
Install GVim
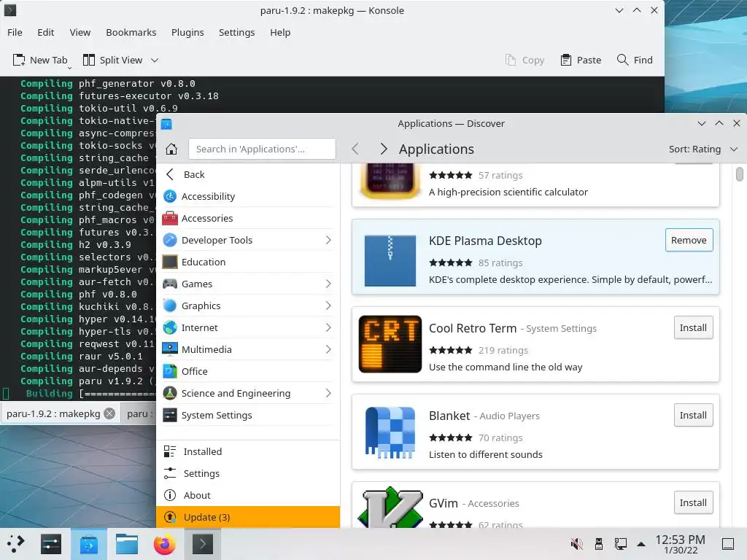[693, 503]
